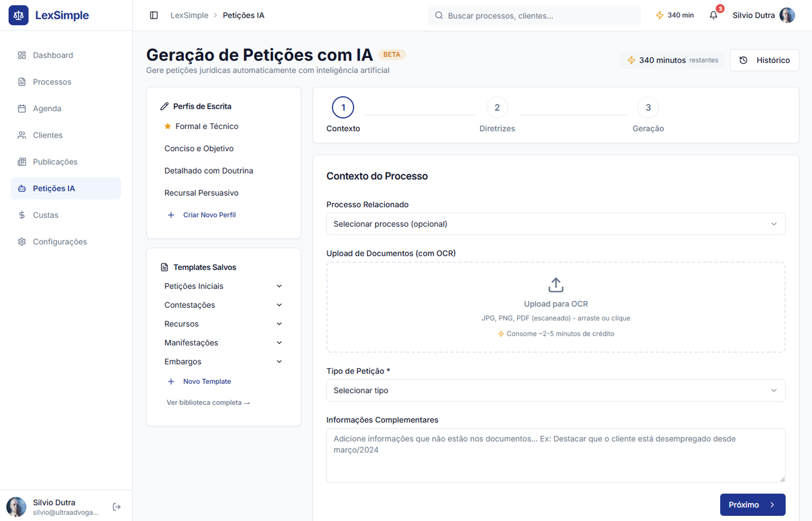Click the Petições IA robot icon
This screenshot has width=812, height=521.
(x=22, y=188)
